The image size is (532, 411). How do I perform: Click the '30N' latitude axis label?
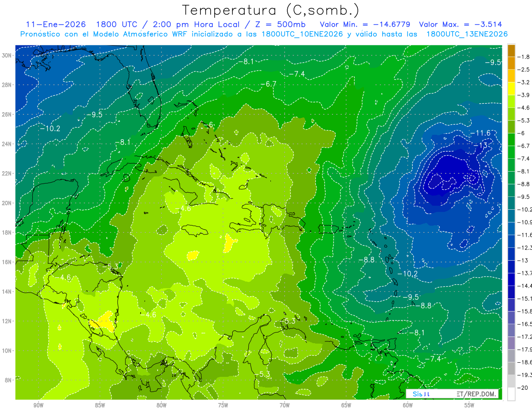[x=7, y=55]
